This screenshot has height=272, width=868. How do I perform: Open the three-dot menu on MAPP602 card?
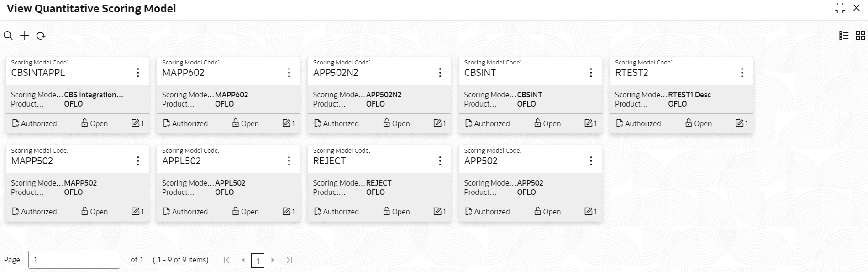point(289,73)
